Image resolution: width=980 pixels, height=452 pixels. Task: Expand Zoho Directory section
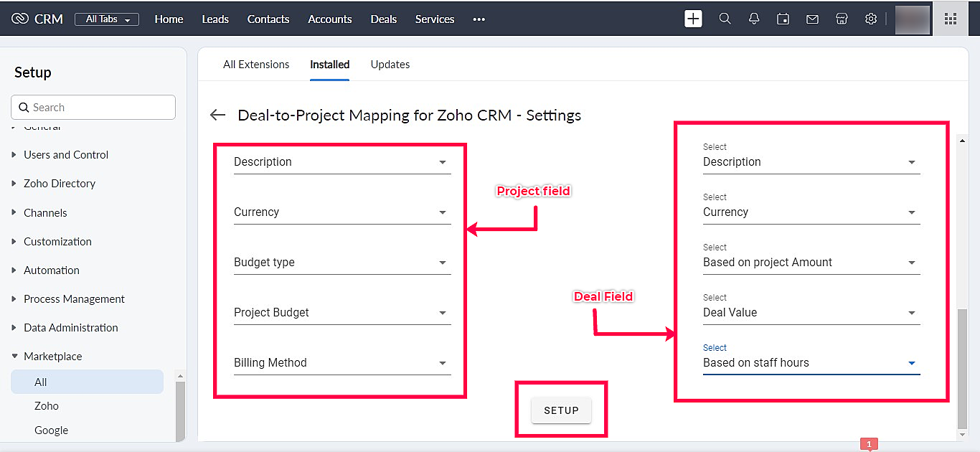(x=60, y=184)
